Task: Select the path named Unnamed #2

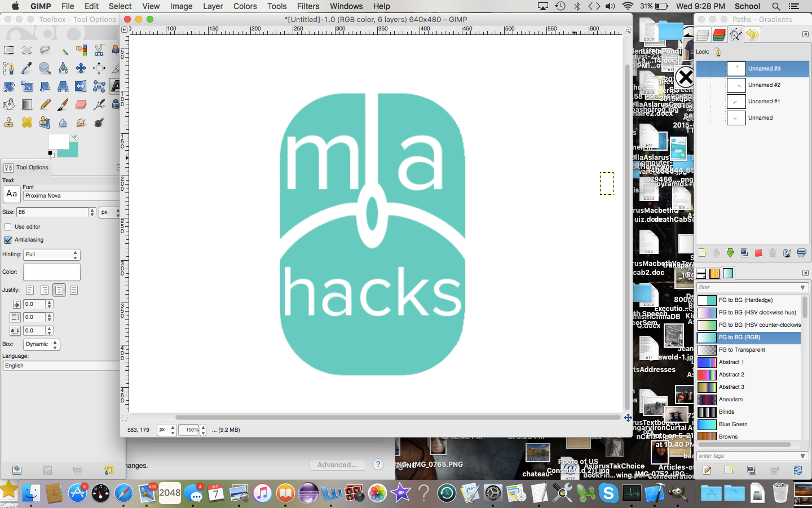Action: coord(753,85)
